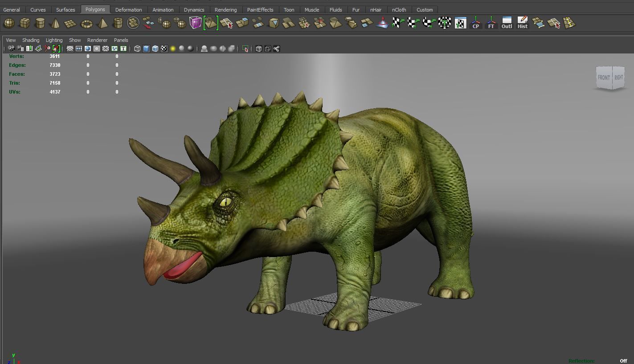Switch to the nHair shelf tab
This screenshot has height=364, width=634.
point(376,9)
